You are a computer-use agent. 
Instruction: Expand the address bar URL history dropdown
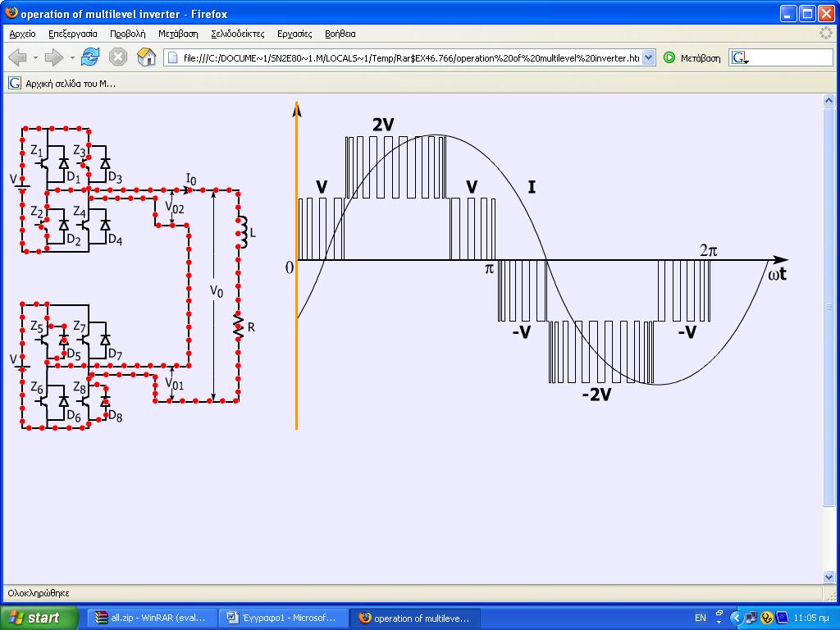click(648, 58)
